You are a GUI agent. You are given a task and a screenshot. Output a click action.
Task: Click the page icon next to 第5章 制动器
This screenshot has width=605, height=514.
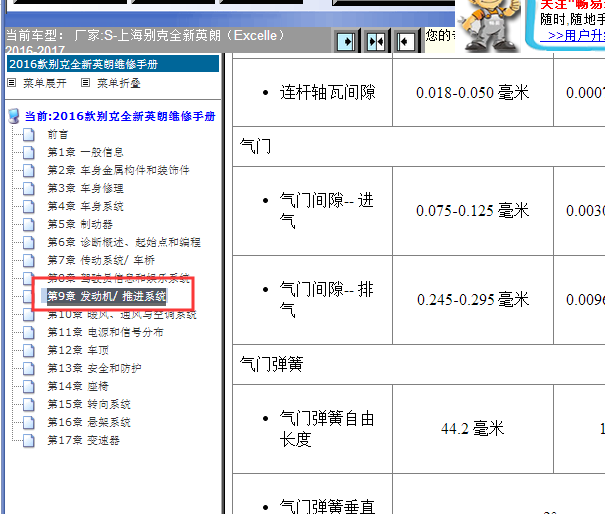(29, 225)
